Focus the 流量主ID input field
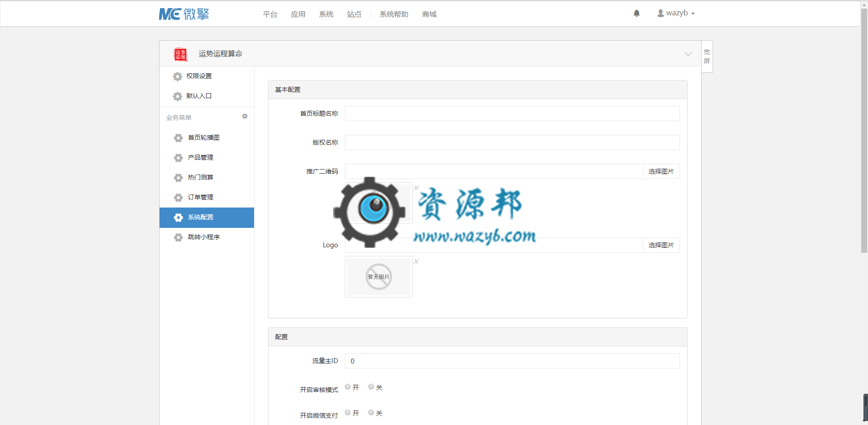The image size is (868, 425). tap(512, 361)
